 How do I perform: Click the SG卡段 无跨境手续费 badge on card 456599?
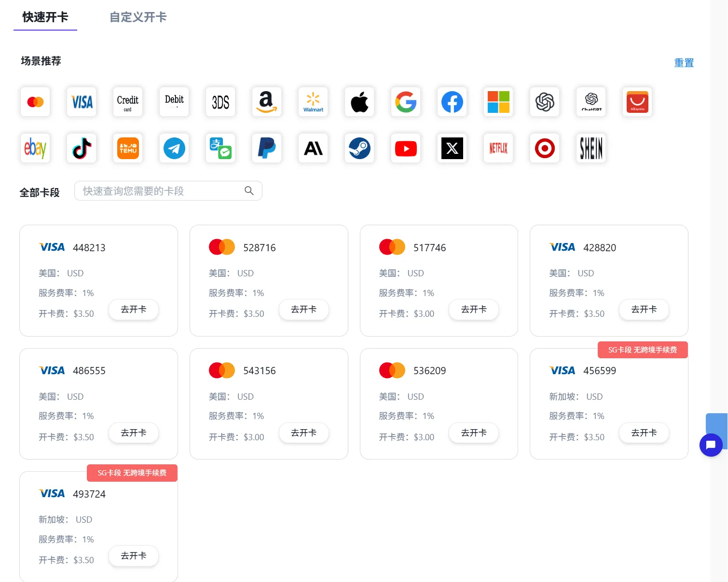pyautogui.click(x=643, y=350)
